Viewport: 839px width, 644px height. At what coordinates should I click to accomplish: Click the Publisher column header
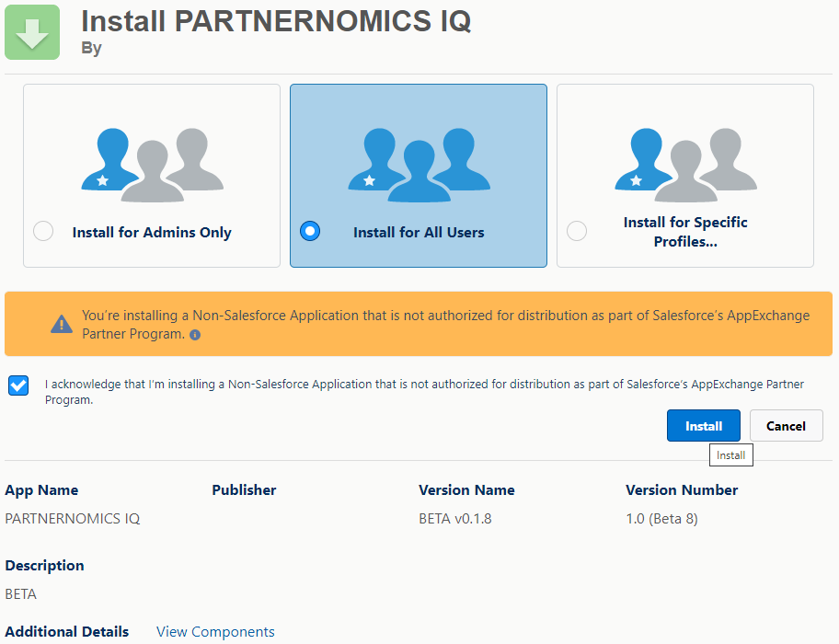(x=244, y=490)
